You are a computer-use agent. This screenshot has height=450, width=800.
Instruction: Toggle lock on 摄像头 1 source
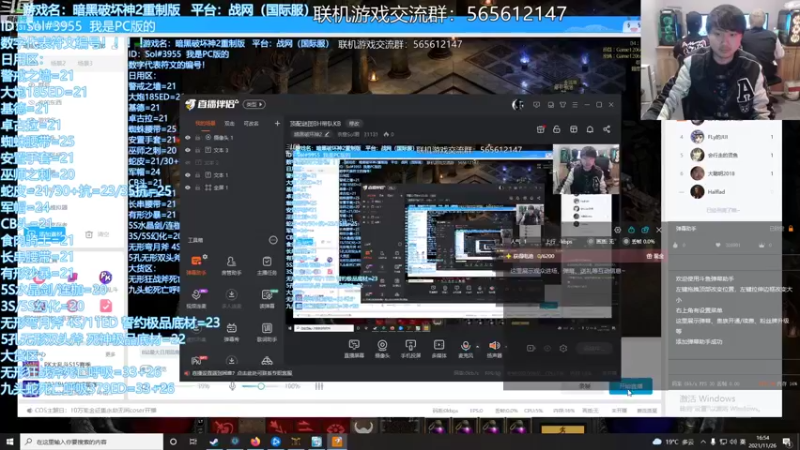click(x=197, y=138)
